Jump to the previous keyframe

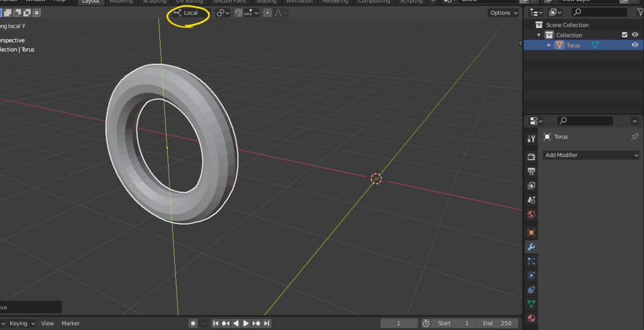click(226, 323)
